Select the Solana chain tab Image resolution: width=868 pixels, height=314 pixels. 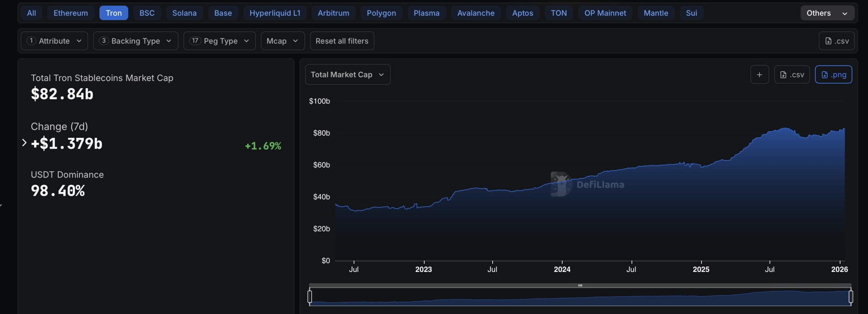[184, 13]
